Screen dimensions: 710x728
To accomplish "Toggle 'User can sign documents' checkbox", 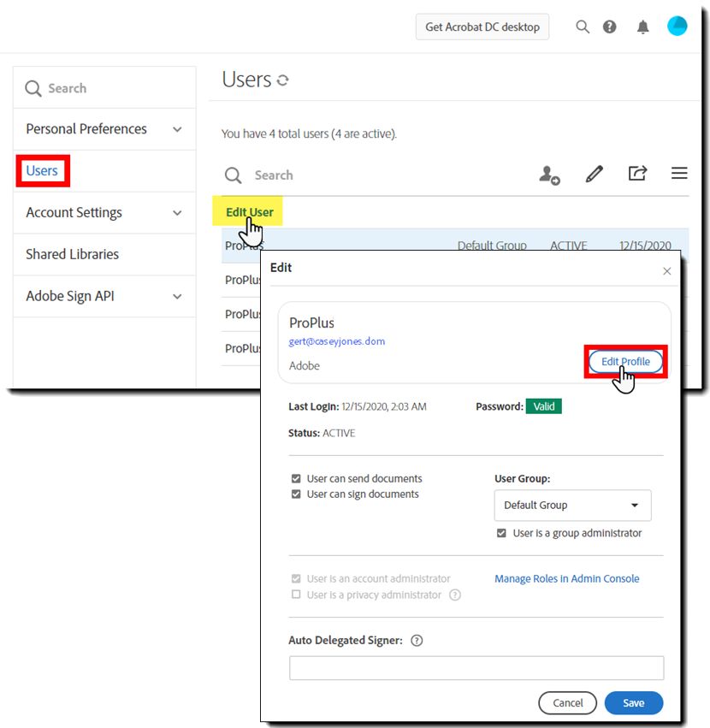I will 296,494.
